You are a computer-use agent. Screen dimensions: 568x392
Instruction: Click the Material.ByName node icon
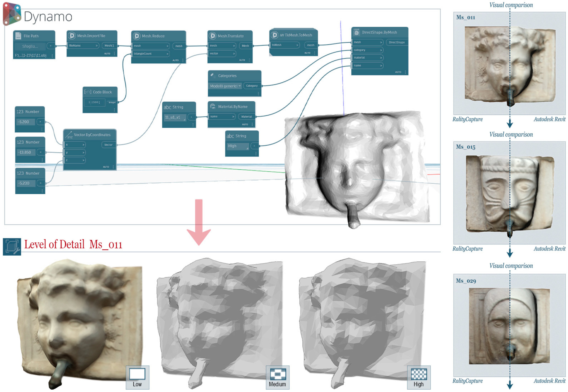[213, 106]
